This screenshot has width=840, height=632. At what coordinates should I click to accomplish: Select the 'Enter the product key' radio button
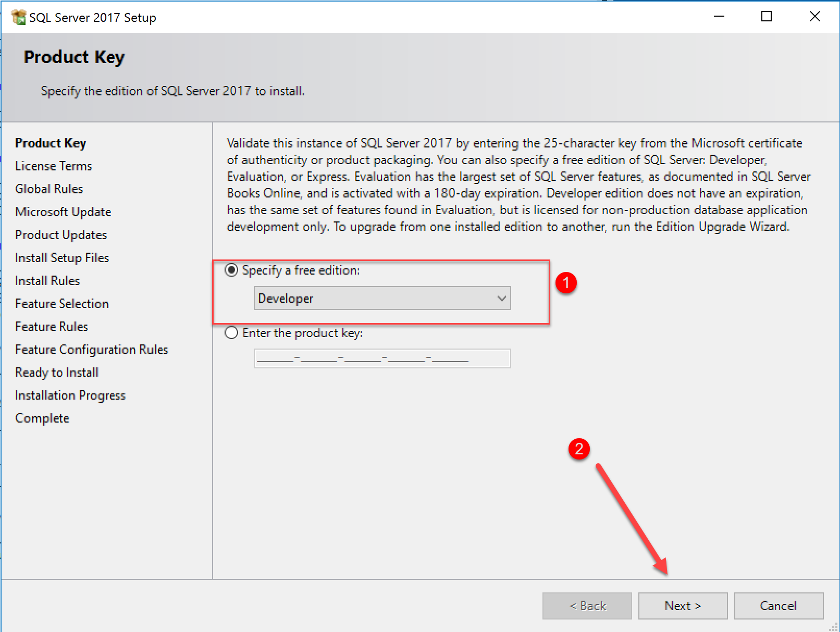pos(231,332)
